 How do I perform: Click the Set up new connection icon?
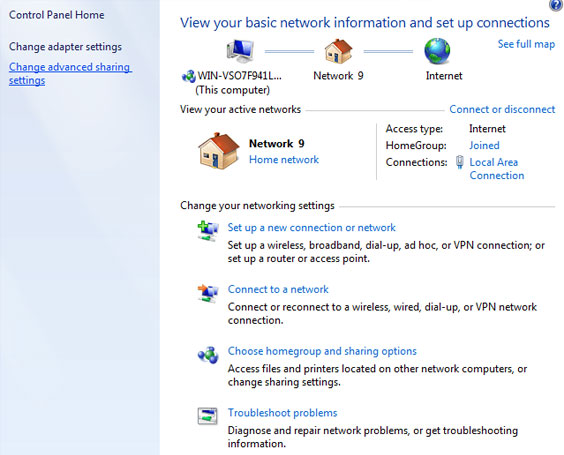(x=208, y=231)
